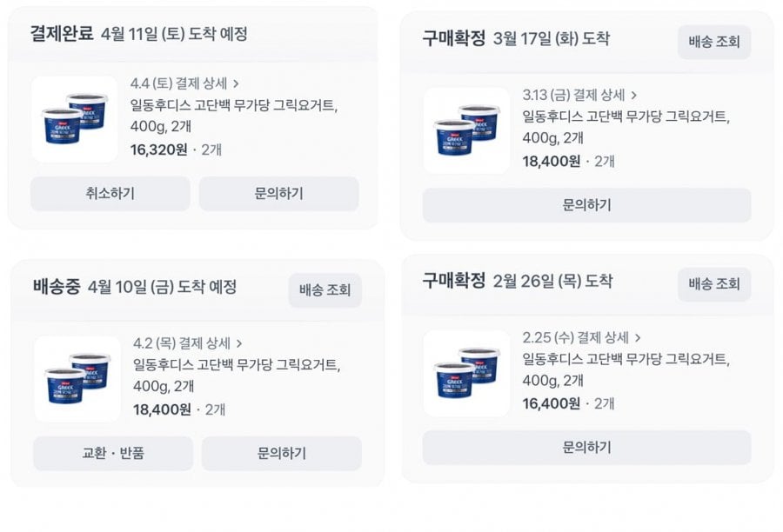The width and height of the screenshot is (783, 532).
Task: Open 2.25 (수) 결제 상세 link
Action: click(575, 337)
